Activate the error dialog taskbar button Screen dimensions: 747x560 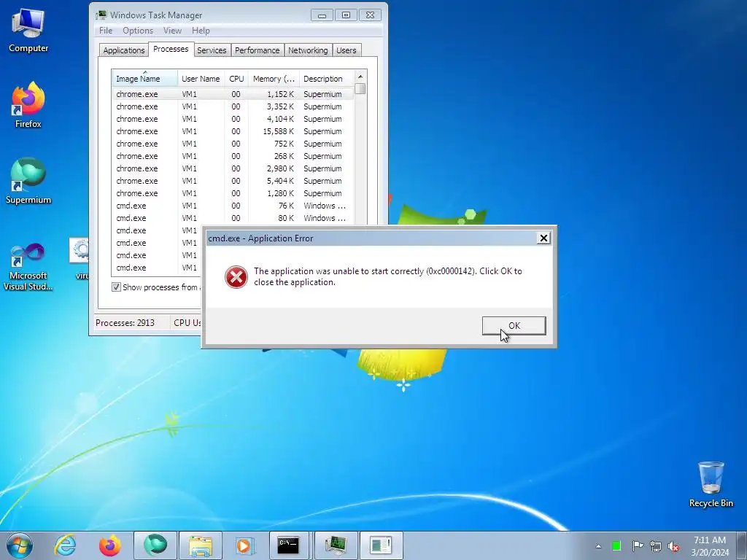pyautogui.click(x=381, y=545)
